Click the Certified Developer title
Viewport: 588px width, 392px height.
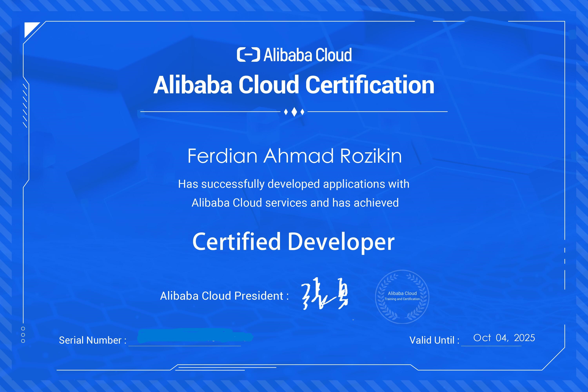(x=293, y=241)
